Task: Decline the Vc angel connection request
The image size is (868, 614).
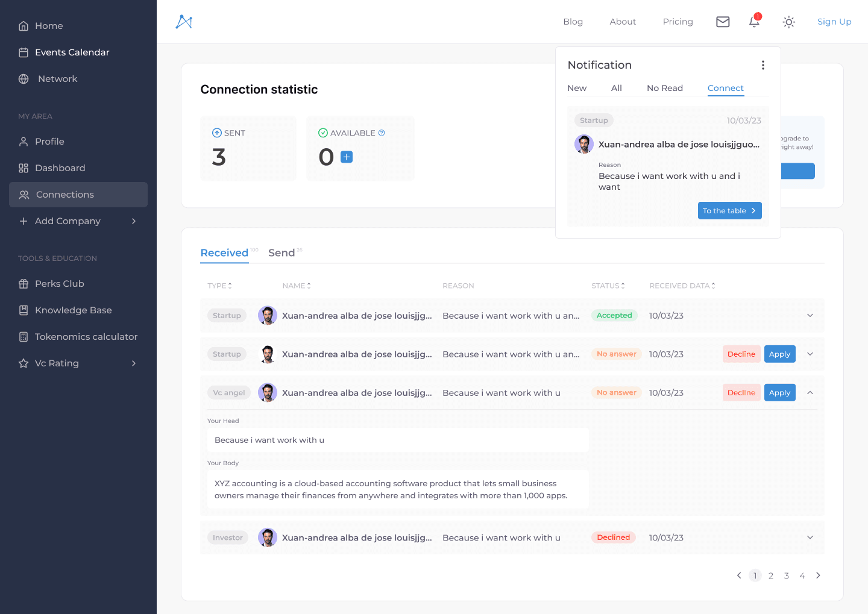Action: pyautogui.click(x=741, y=393)
